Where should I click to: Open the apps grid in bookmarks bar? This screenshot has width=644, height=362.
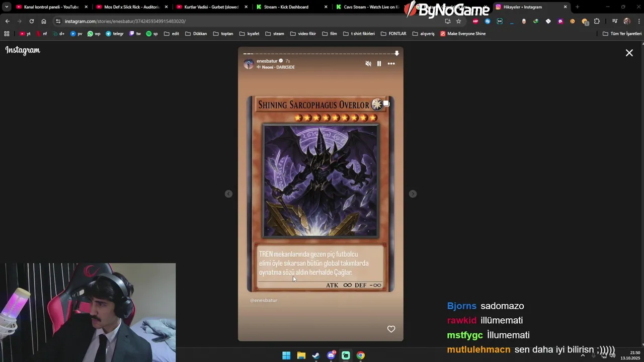[x=7, y=34]
